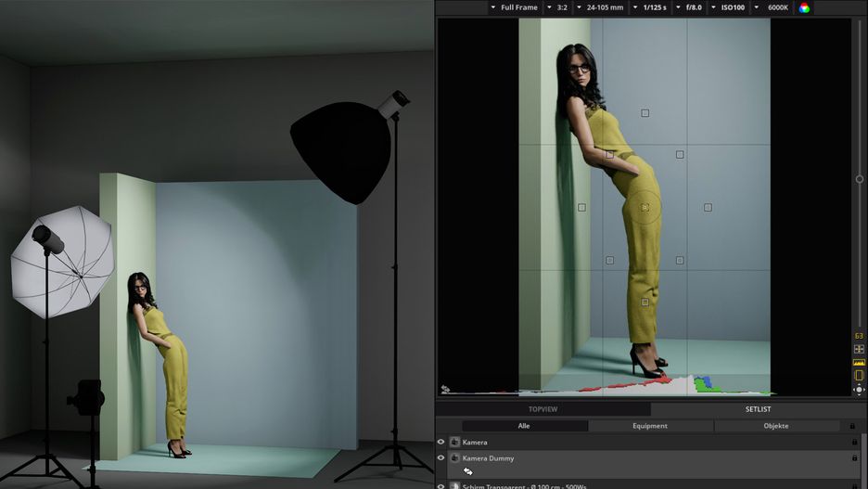Image resolution: width=868 pixels, height=489 pixels.
Task: Switch to the SETLIST tab
Action: click(758, 409)
